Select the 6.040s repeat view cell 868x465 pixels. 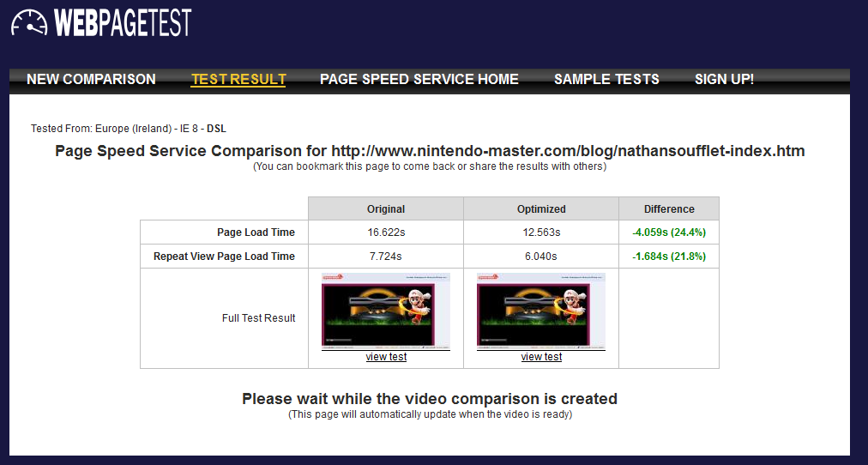click(541, 257)
